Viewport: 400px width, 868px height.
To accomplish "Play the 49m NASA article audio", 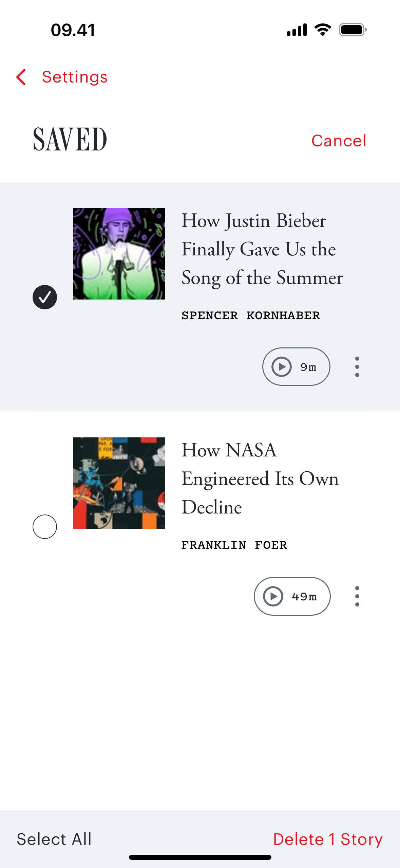I will point(292,596).
